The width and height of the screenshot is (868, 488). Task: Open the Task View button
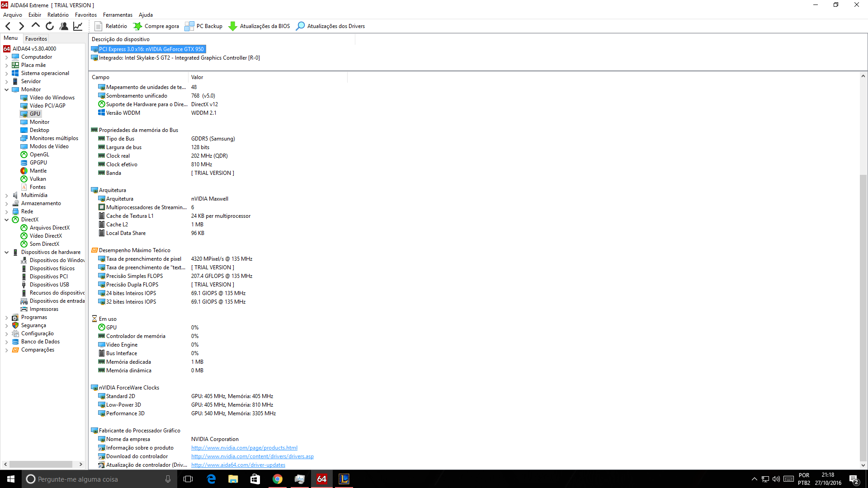tap(188, 479)
